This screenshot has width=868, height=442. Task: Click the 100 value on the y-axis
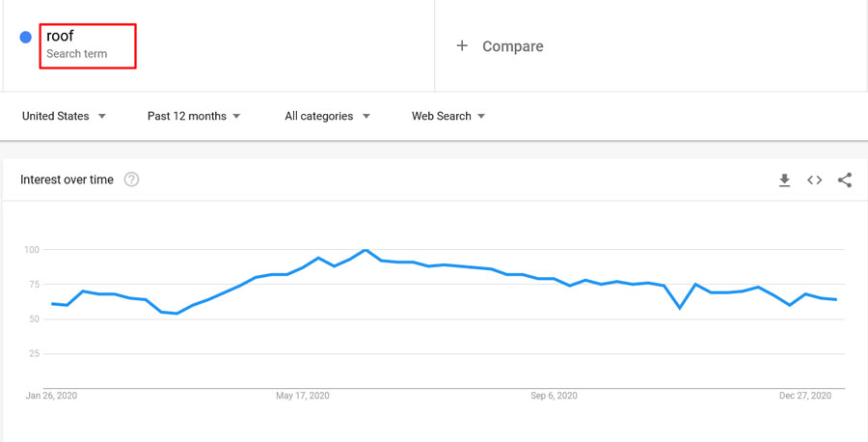coord(32,250)
